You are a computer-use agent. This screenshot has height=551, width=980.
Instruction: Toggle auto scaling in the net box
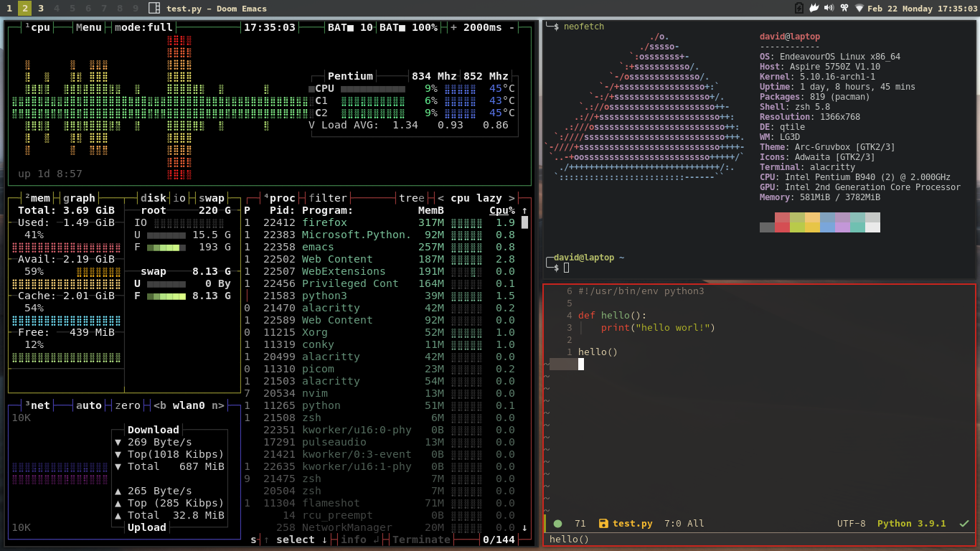(x=89, y=405)
